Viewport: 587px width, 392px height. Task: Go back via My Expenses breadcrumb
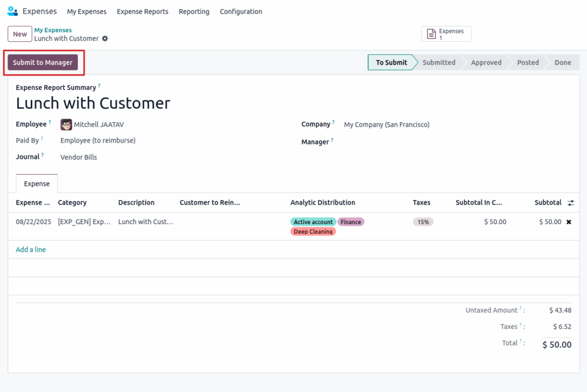click(x=53, y=30)
